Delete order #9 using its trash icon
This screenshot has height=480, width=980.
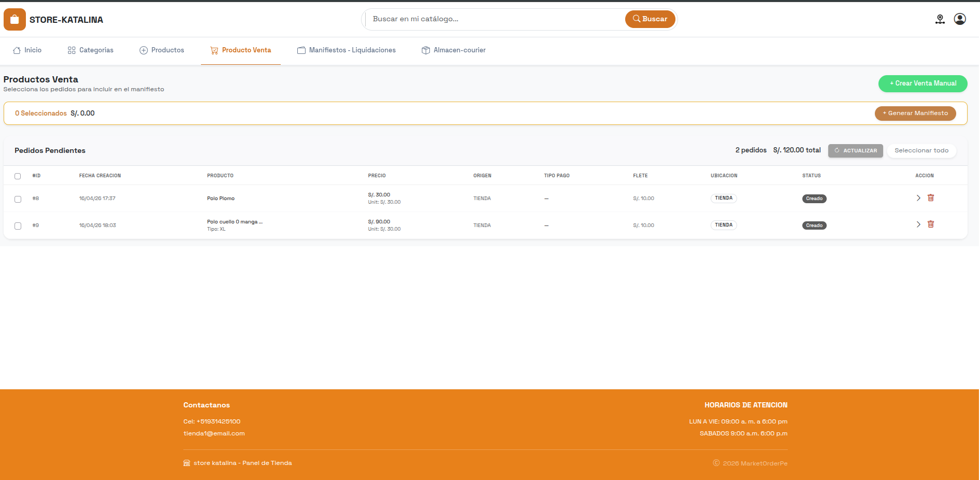click(931, 224)
